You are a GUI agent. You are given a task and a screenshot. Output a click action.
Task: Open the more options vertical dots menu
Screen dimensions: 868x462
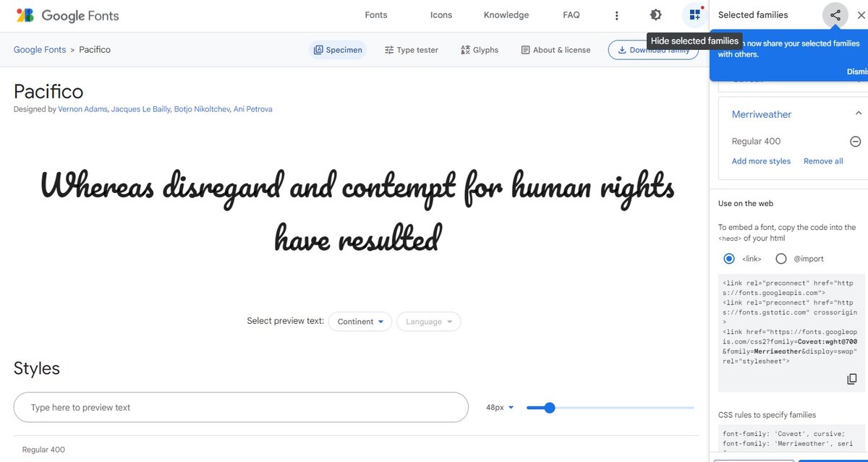point(616,15)
